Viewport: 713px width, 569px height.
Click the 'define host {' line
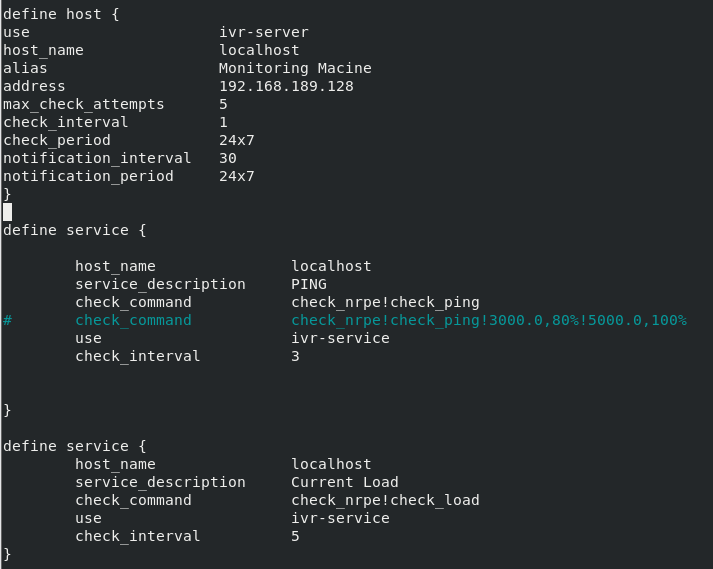coord(61,14)
